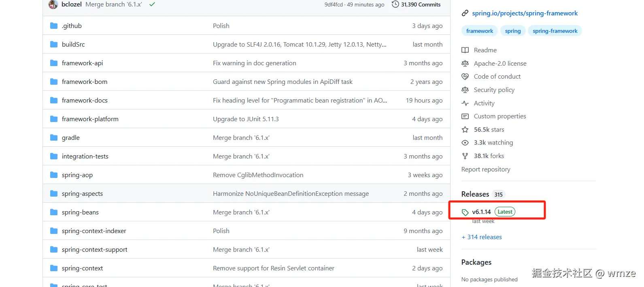Open commit 'Remove support for Resin Servlet container'
The image size is (644, 287).
tap(274, 268)
